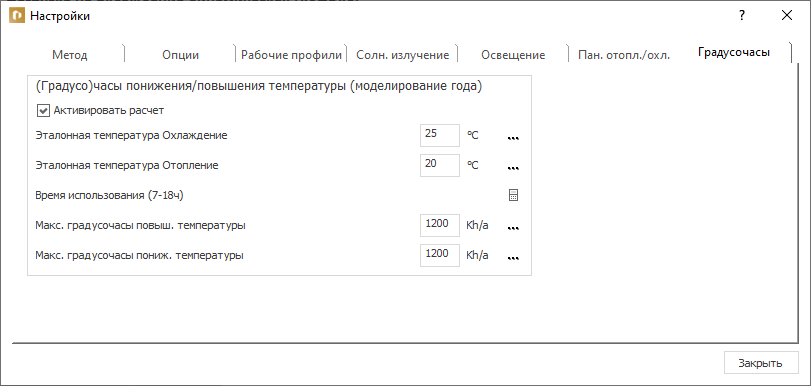The width and height of the screenshot is (811, 386).
Task: Select the Рабочие профили tab
Action: [291, 55]
